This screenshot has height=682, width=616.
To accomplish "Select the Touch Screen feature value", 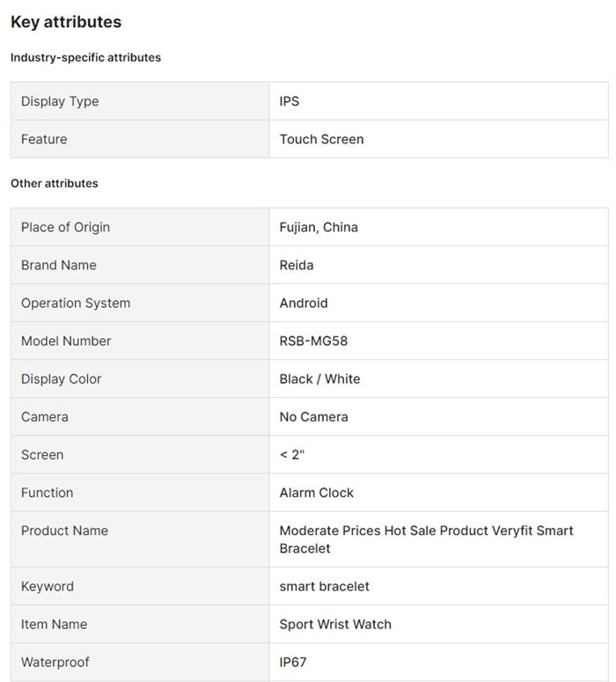I will click(x=321, y=139).
